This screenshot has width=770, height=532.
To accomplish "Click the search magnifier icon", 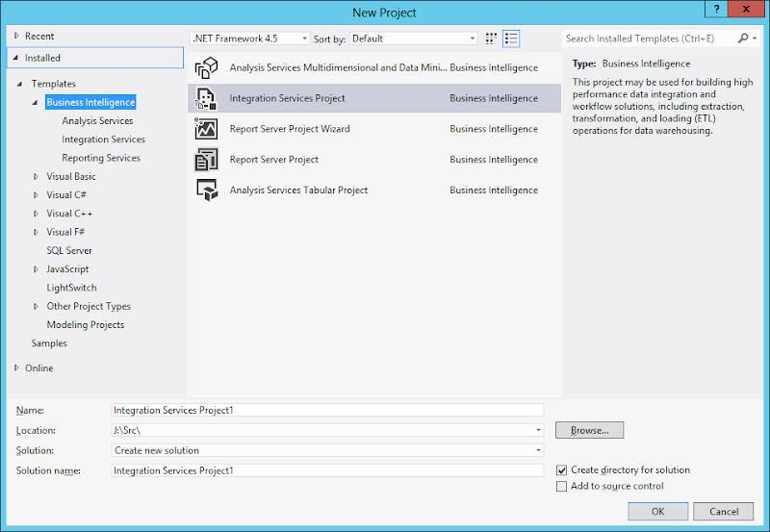I will tap(743, 38).
